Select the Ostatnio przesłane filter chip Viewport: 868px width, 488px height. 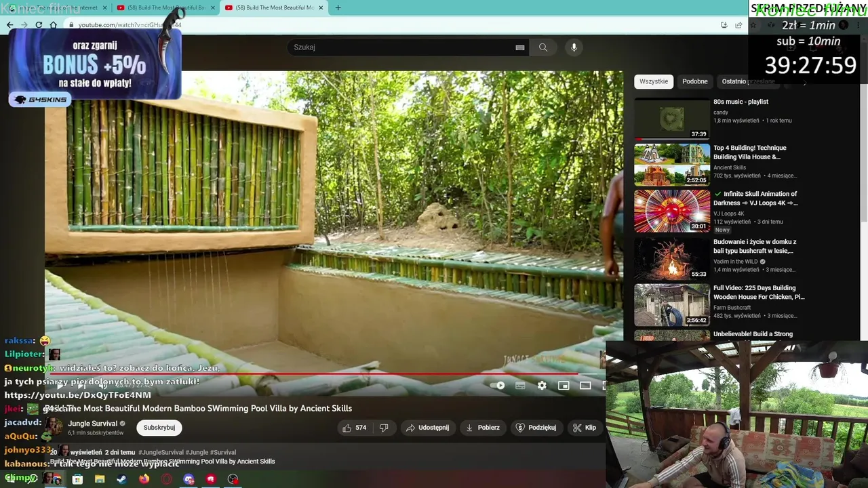748,81
